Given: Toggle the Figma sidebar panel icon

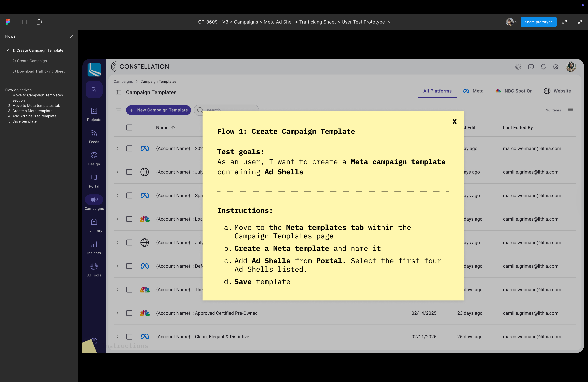Looking at the screenshot, I should click(24, 22).
